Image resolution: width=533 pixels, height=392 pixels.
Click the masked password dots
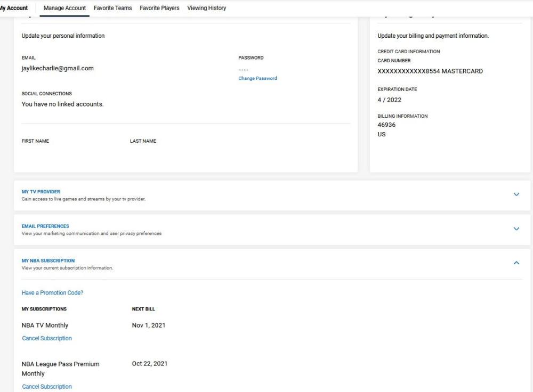coord(244,69)
